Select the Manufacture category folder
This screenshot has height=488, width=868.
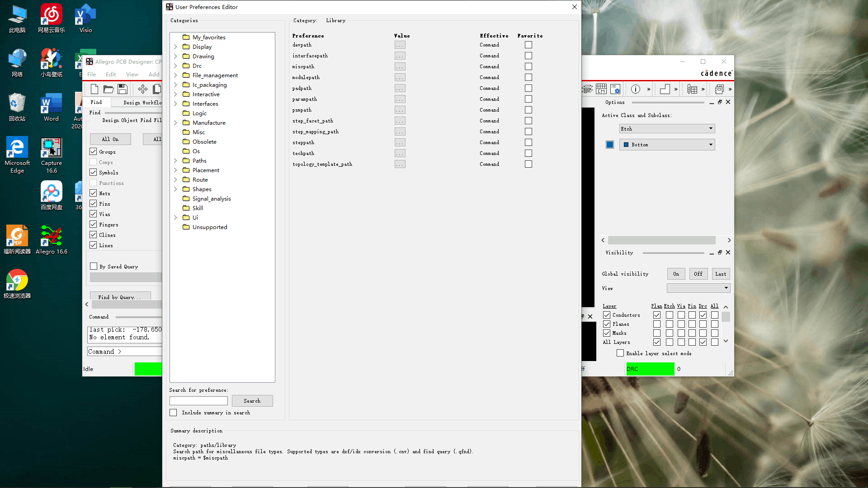coord(208,122)
